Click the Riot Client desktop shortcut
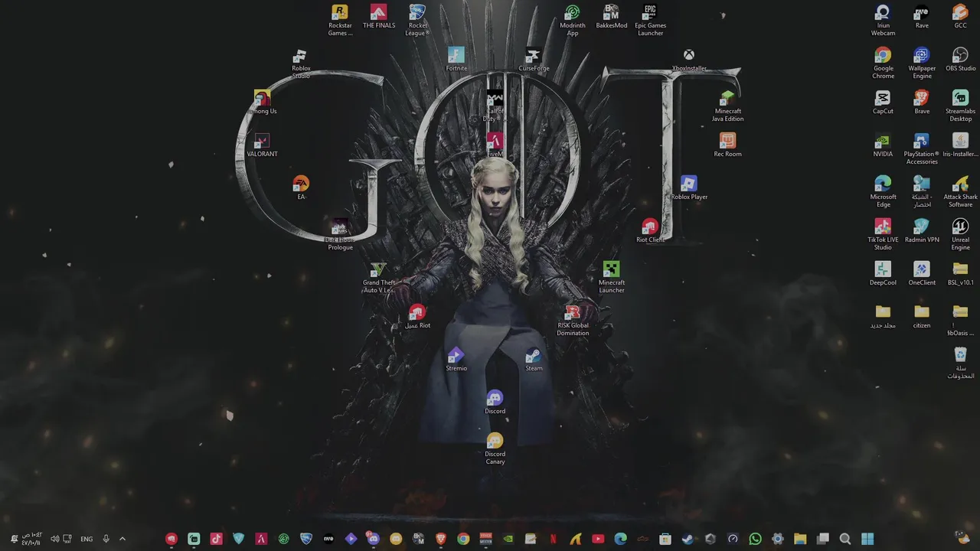 coord(650,231)
